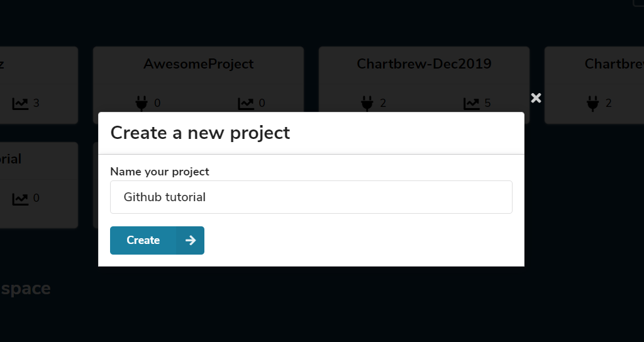The width and height of the screenshot is (644, 342).
Task: Click the chart icon on the AwesomeProject card
Action: (246, 103)
